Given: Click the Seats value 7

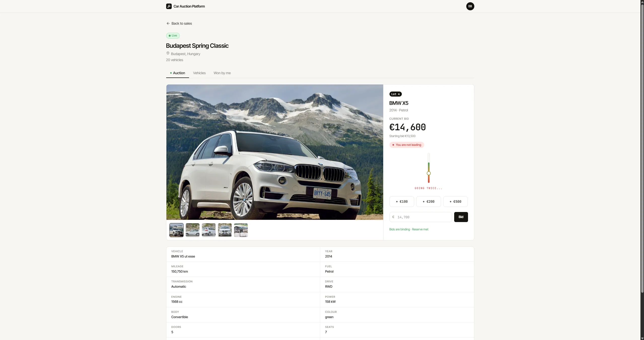Looking at the screenshot, I should click(326, 332).
